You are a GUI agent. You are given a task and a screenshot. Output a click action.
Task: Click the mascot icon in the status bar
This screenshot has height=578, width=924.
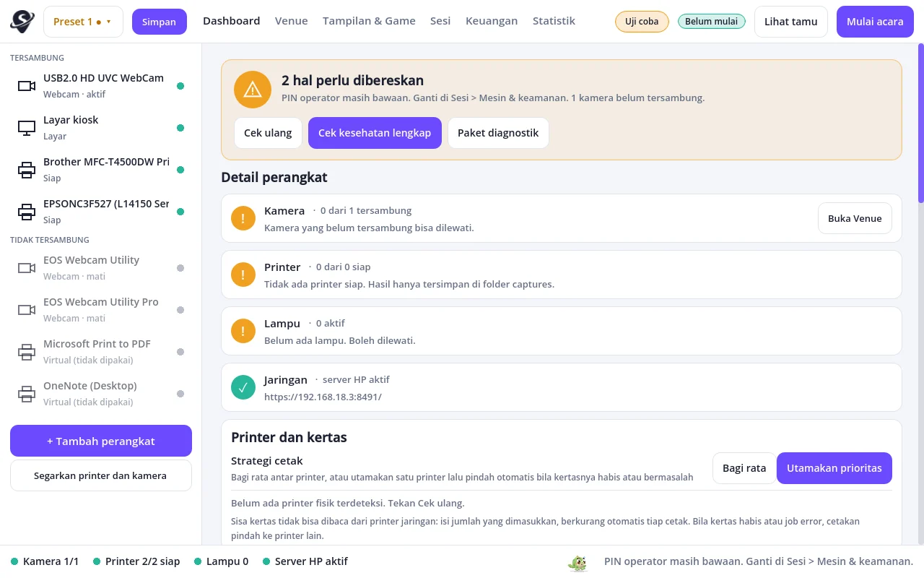pyautogui.click(x=577, y=562)
